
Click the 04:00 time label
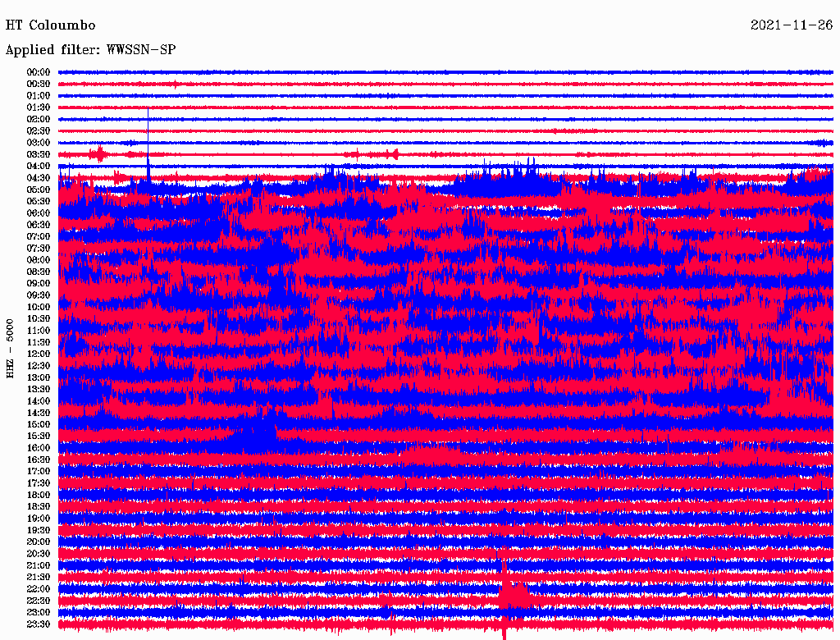coord(39,167)
